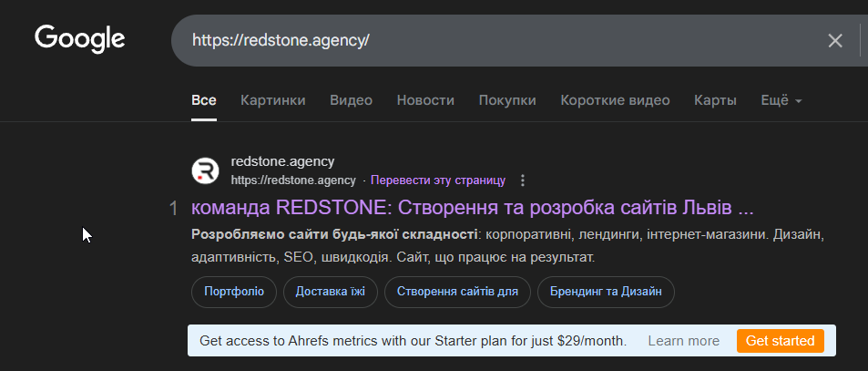Click the redstone.agency site favicon
This screenshot has height=371, width=868.
point(205,170)
